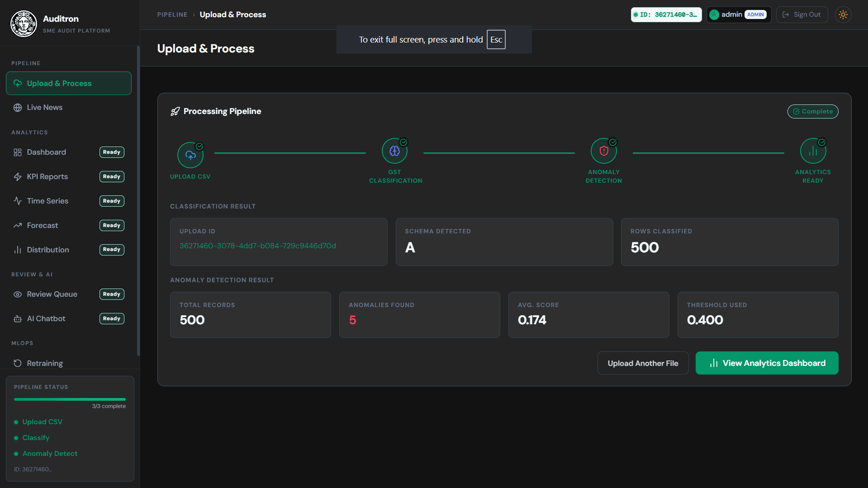Click the 3/3 complete label
This screenshot has width=868, height=488.
109,407
